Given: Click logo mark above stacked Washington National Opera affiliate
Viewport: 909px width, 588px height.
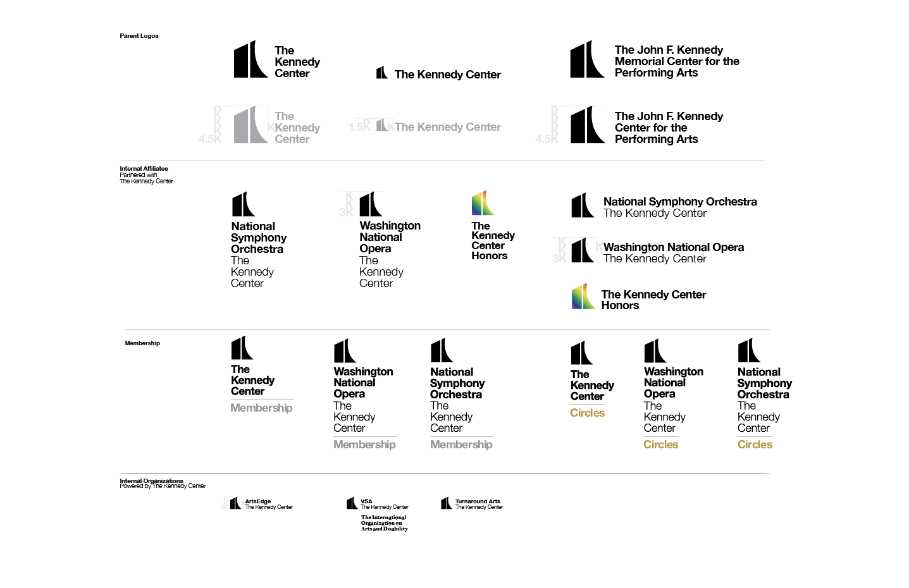Looking at the screenshot, I should point(371,204).
